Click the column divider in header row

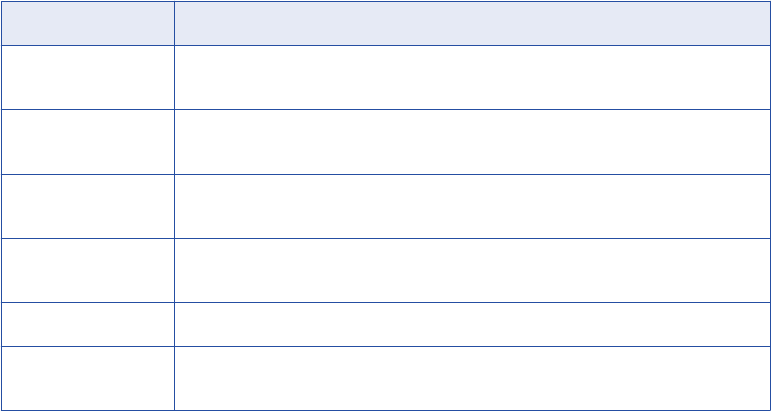(x=174, y=22)
